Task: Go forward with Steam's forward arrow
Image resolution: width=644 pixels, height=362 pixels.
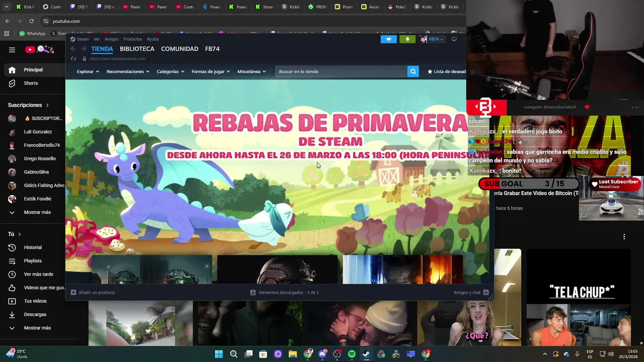Action: coord(84,49)
